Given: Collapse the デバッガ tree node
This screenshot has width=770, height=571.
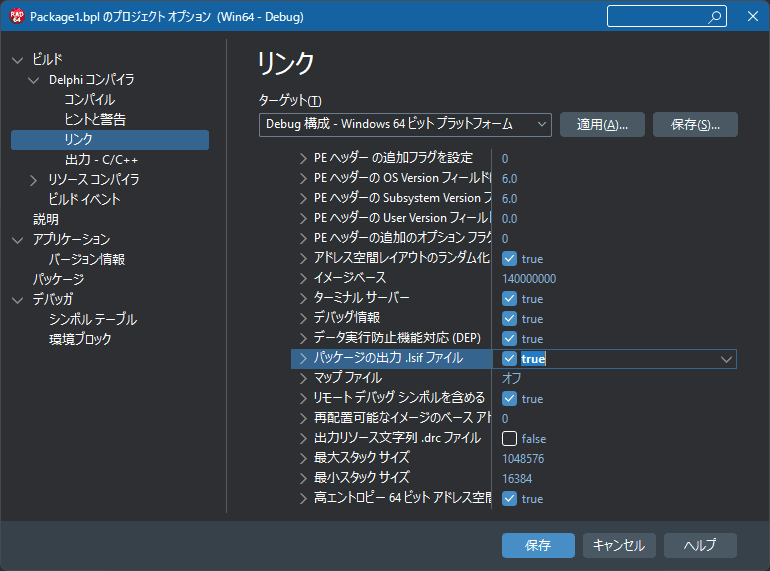Looking at the screenshot, I should (18, 300).
